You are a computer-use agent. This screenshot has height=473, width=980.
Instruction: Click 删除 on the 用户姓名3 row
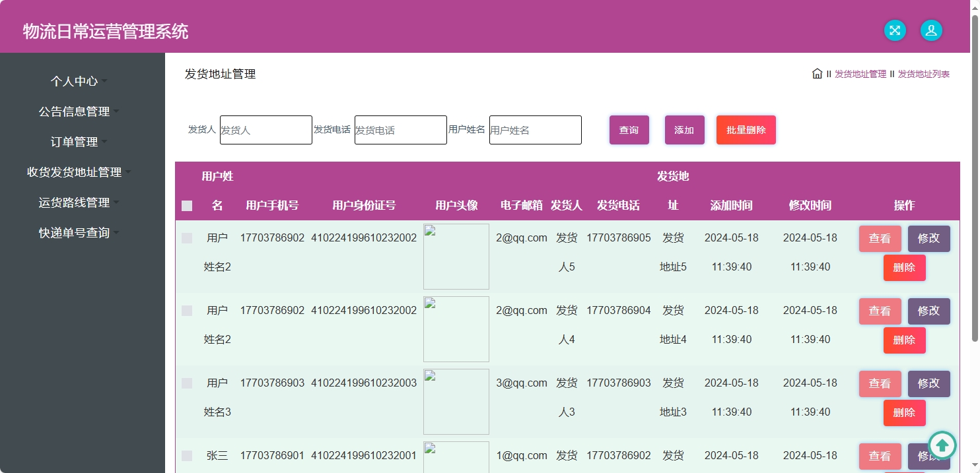[904, 413]
